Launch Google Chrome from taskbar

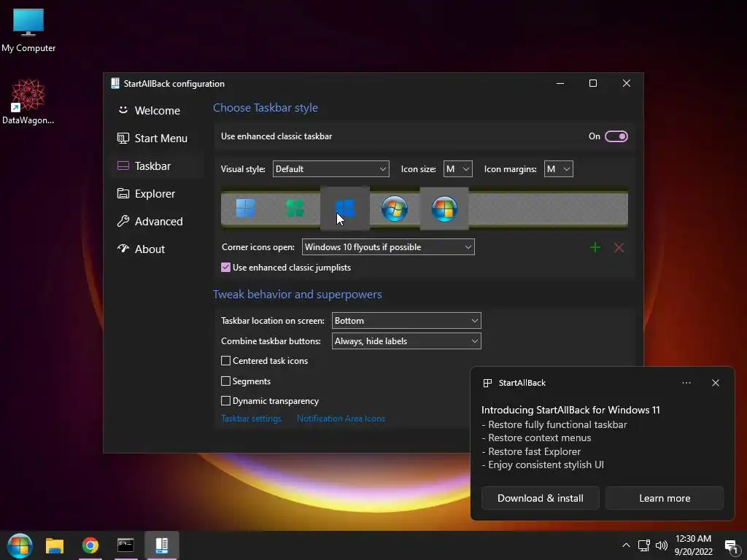click(90, 545)
